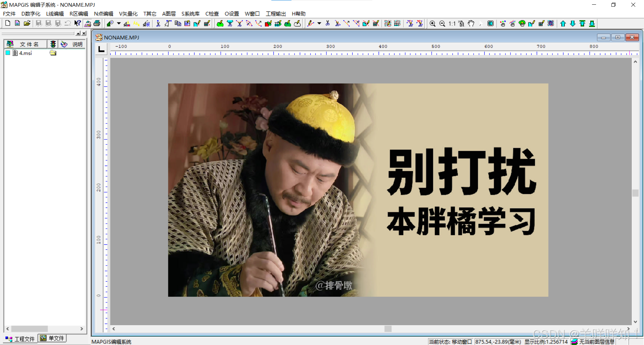Screen dimensions: 644x345
Task: Click the toolbar icon right of the printer
Action: pyautogui.click(x=110, y=23)
